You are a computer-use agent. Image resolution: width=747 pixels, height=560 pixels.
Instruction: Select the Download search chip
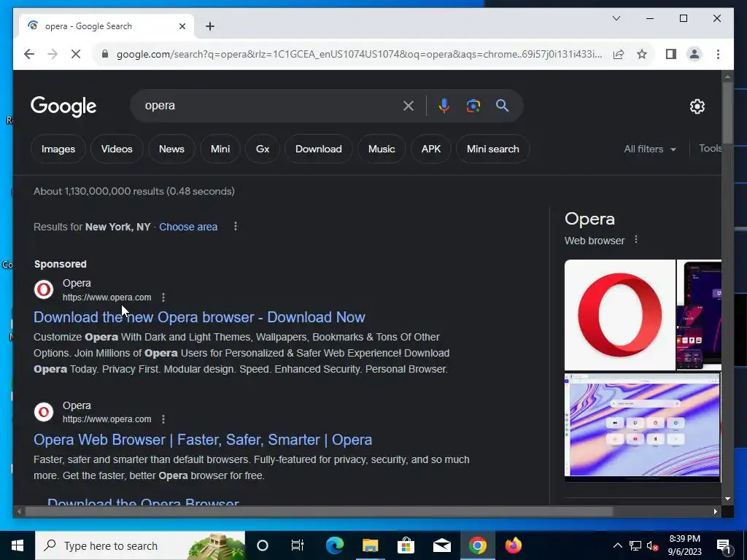point(318,149)
